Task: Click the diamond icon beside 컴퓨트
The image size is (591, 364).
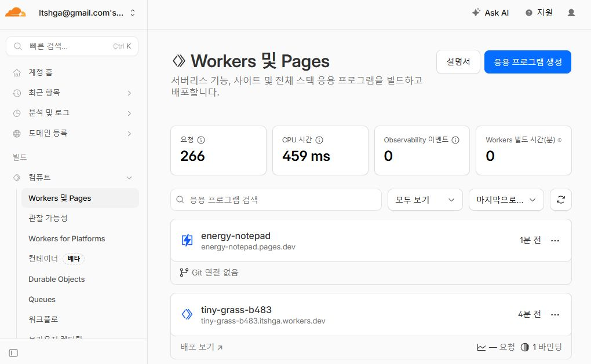Action: pos(17,178)
